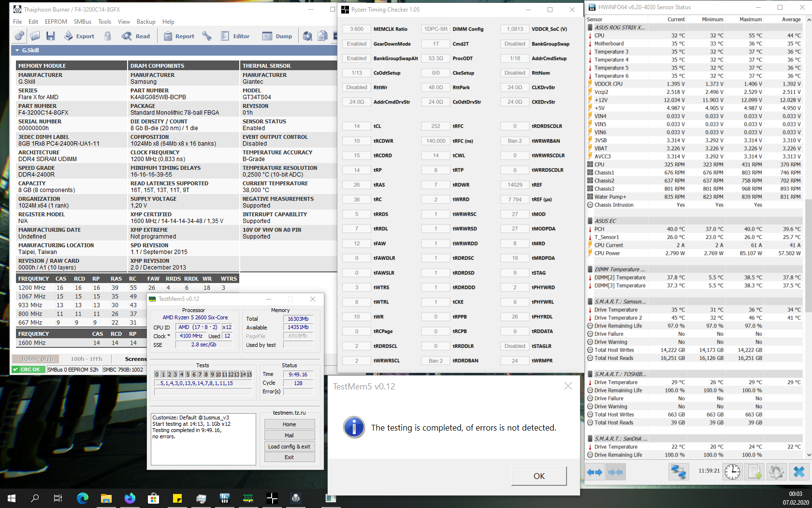Click Load config & exit in TestMem5

coord(290,447)
